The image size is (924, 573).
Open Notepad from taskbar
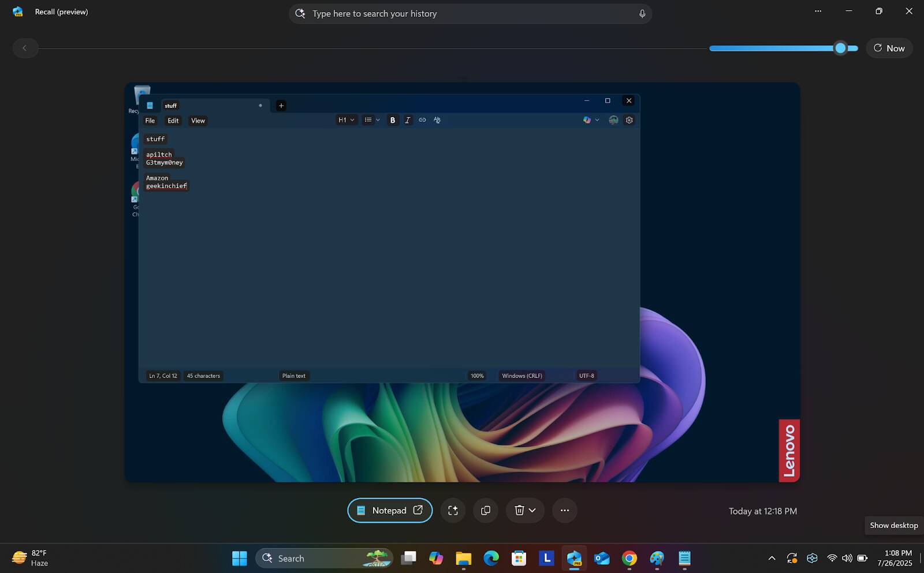click(x=684, y=558)
